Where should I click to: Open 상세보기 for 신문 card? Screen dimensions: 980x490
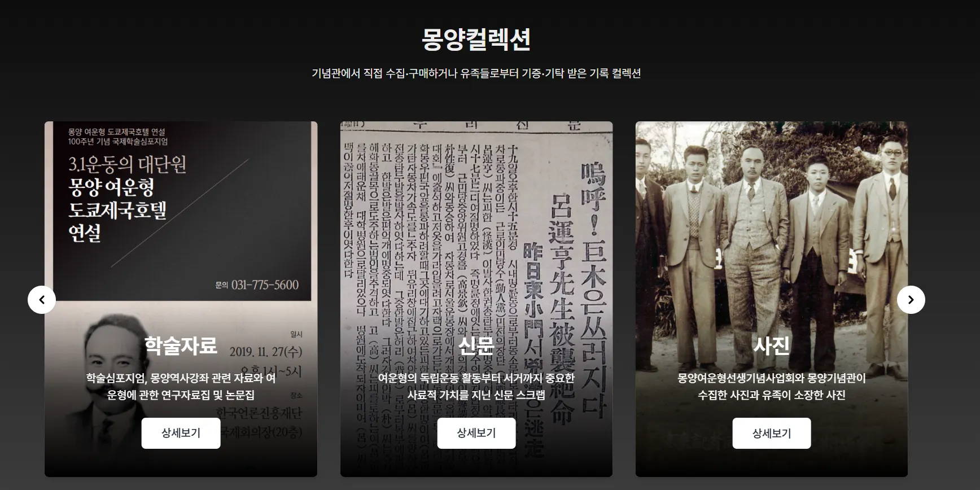tap(476, 433)
